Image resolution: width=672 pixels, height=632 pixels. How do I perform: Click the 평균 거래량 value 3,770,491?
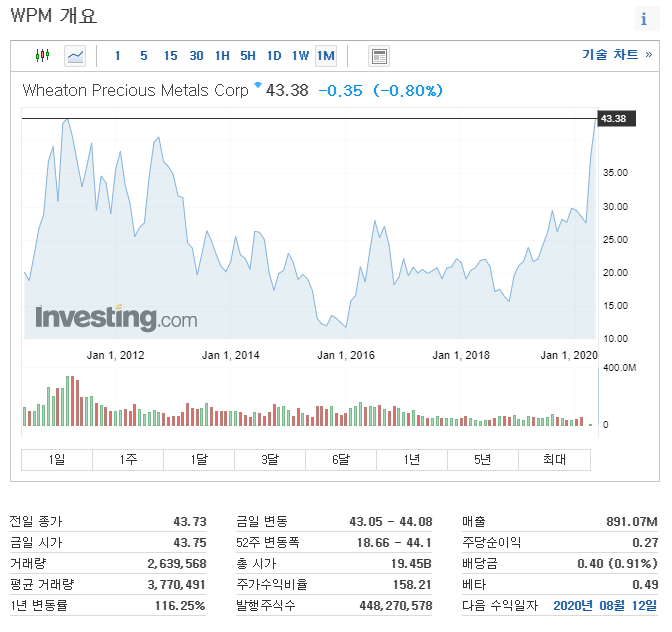pyautogui.click(x=177, y=584)
